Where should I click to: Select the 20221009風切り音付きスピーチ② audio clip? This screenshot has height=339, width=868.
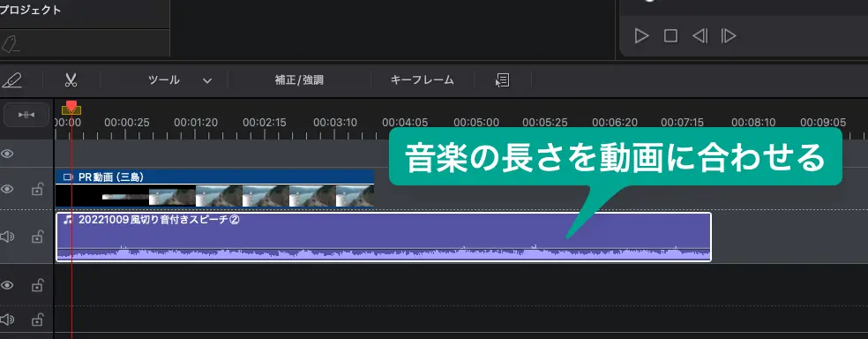point(384,237)
